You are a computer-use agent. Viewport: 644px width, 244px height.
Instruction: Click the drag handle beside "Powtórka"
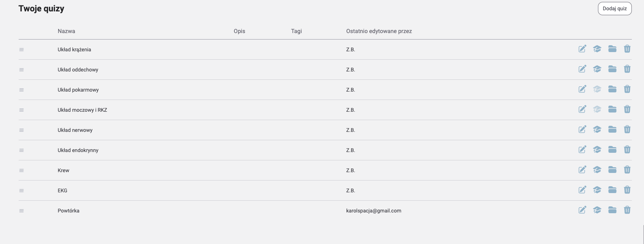21,210
